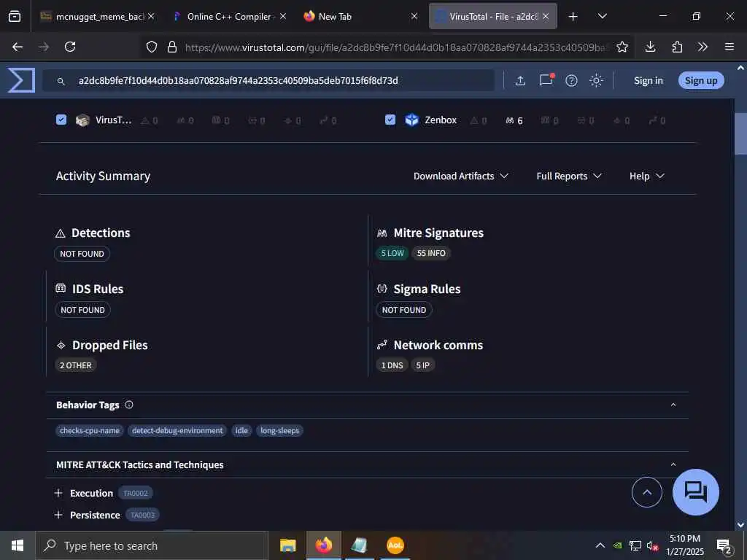The image size is (747, 560).
Task: Bookmark the page with the star icon
Action: click(x=622, y=47)
